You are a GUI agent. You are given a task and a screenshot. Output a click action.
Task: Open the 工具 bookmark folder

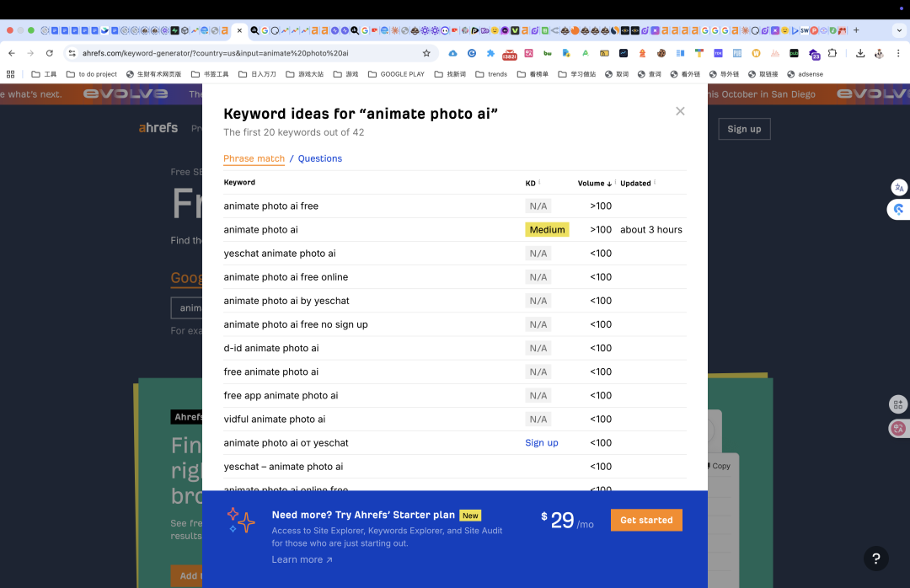tap(44, 74)
